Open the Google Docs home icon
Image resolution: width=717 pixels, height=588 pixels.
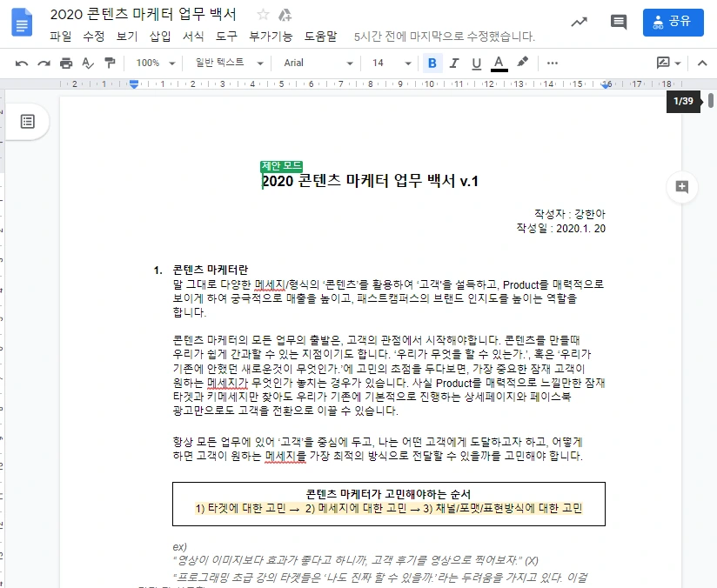click(22, 22)
